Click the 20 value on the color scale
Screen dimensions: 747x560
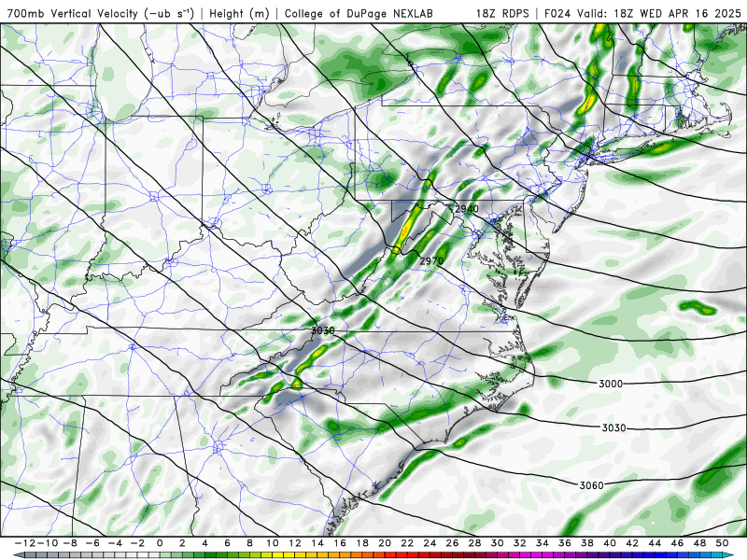(x=385, y=543)
